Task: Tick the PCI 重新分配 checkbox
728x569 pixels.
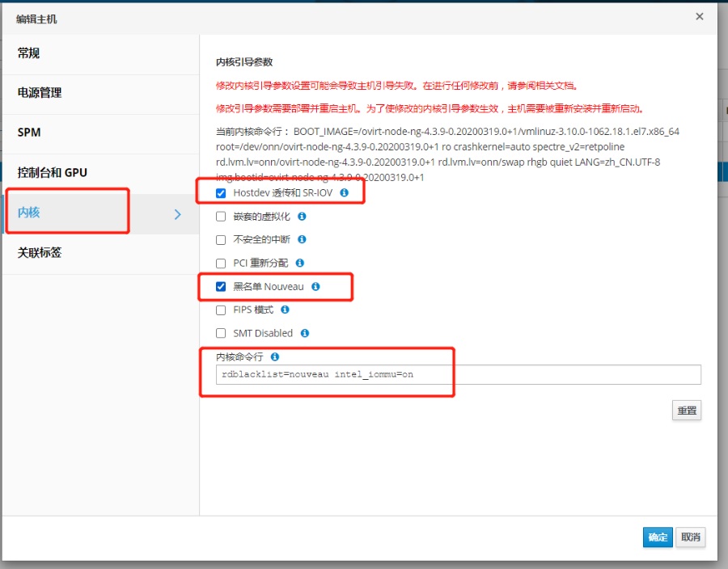Action: coord(221,263)
